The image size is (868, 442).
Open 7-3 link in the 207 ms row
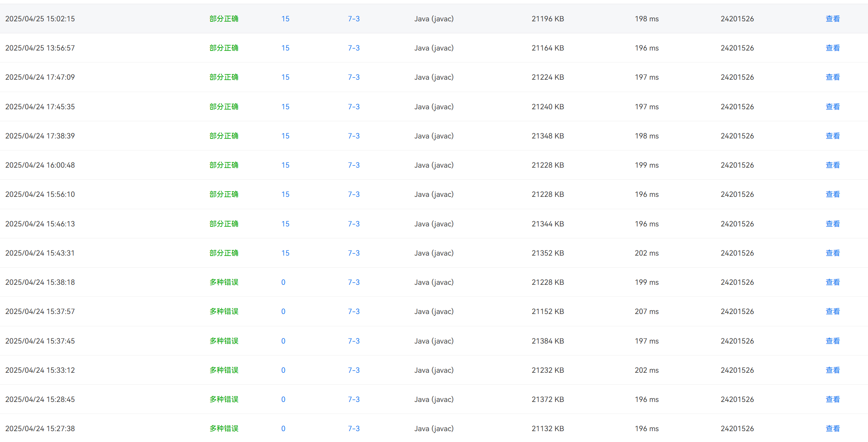click(354, 311)
